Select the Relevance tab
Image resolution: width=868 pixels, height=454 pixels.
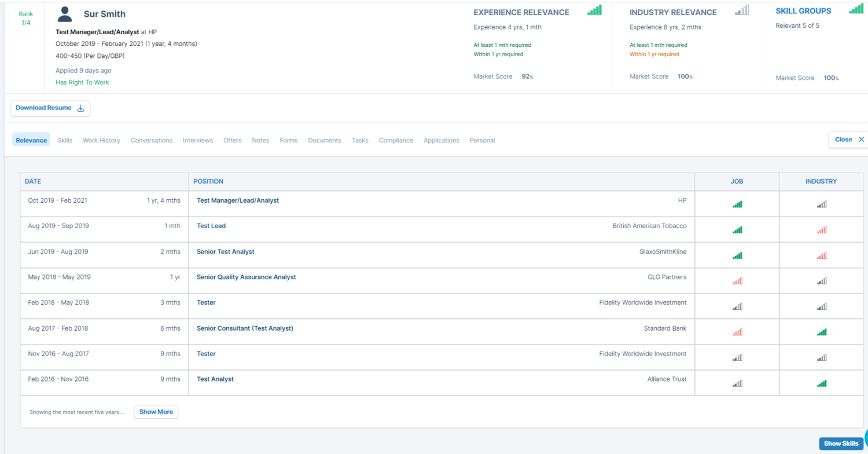click(x=31, y=140)
